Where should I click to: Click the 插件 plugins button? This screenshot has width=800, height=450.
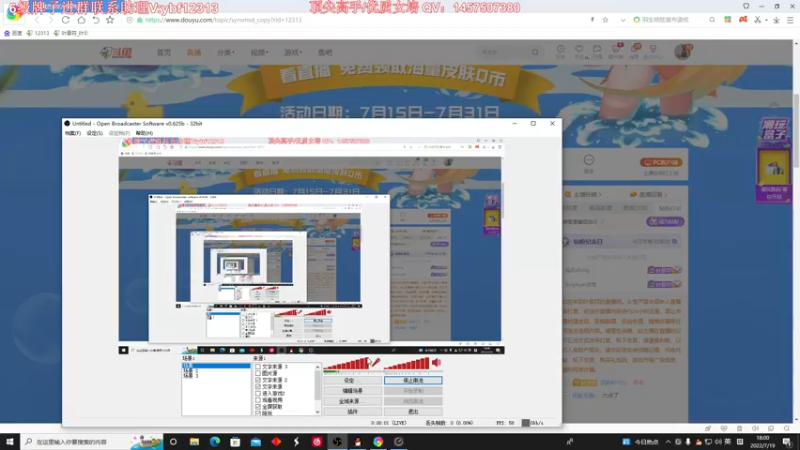(352, 411)
